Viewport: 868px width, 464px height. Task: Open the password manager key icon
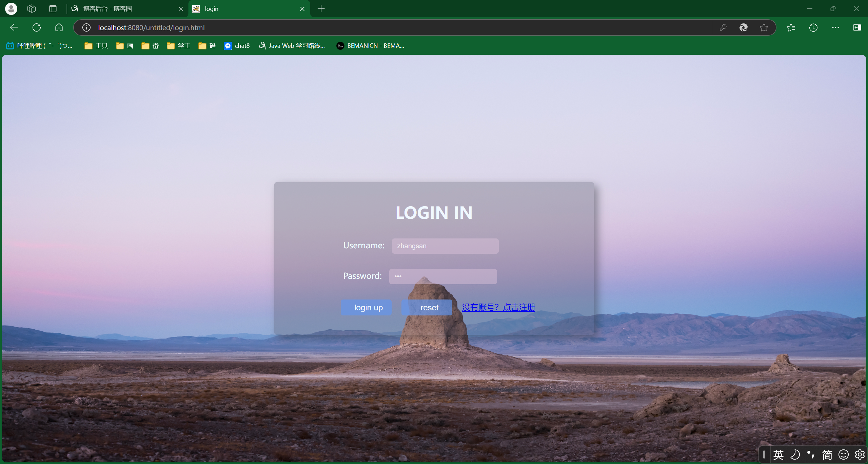pos(723,27)
